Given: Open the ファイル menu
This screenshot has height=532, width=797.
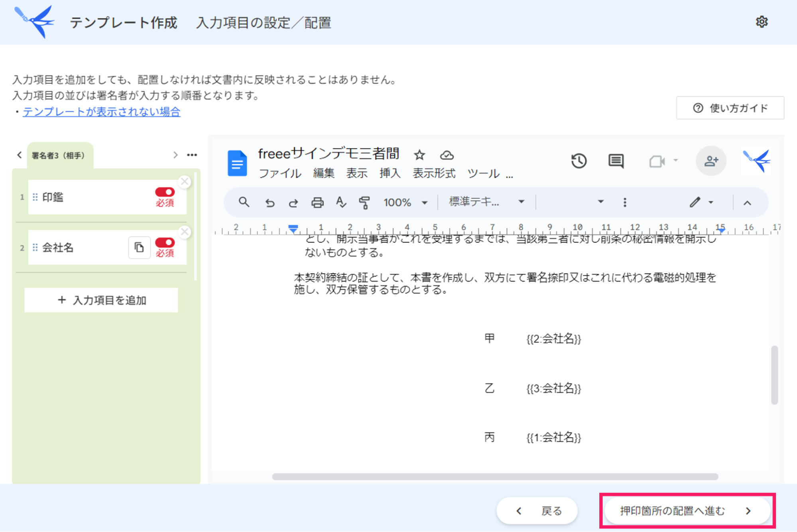Looking at the screenshot, I should 280,173.
